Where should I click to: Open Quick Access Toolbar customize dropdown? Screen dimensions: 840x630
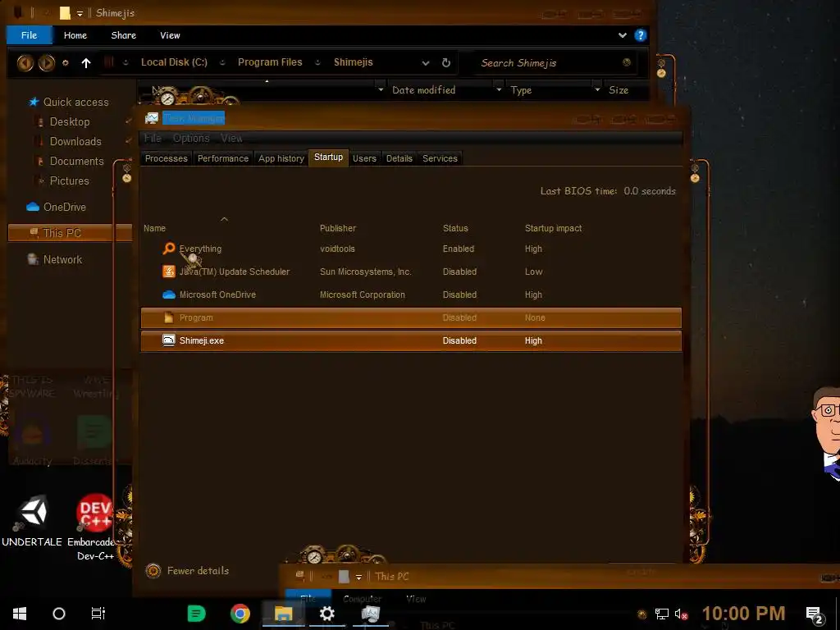point(80,13)
